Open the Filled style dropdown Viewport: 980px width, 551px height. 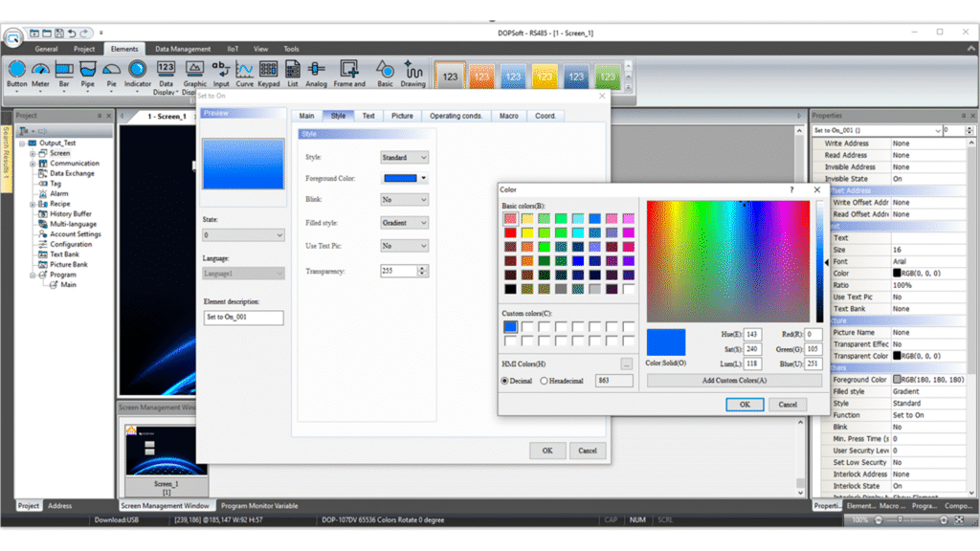pyautogui.click(x=405, y=223)
